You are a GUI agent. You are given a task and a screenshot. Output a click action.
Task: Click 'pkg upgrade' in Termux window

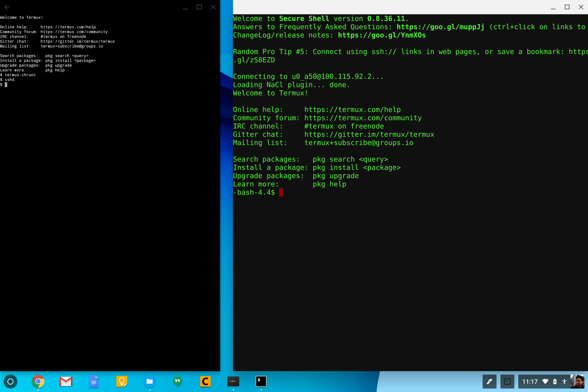coord(59,65)
